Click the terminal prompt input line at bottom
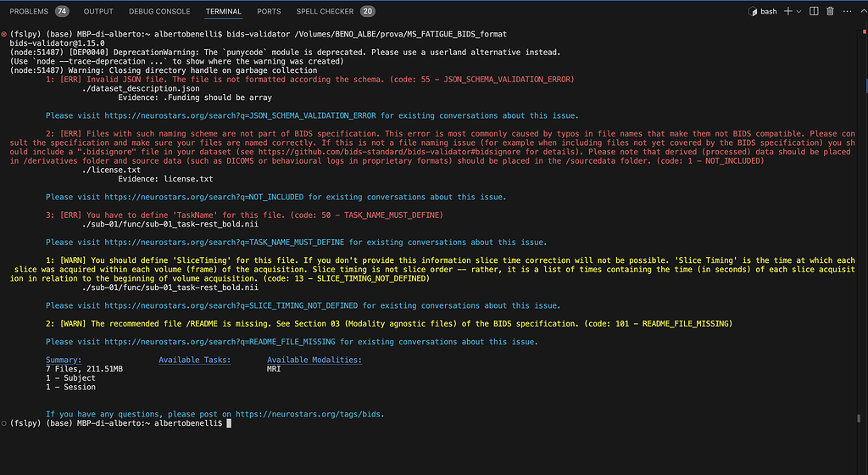Image resolution: width=868 pixels, height=475 pixels. coord(339,423)
